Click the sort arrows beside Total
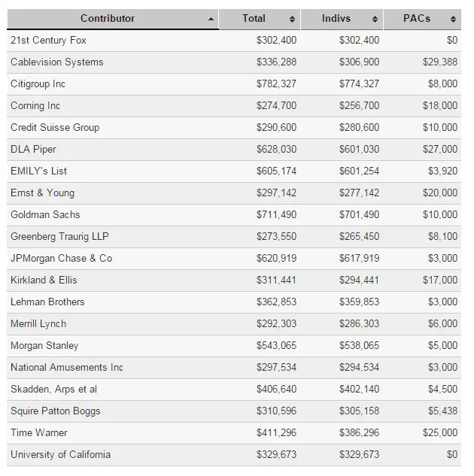474x476 pixels. pos(292,20)
